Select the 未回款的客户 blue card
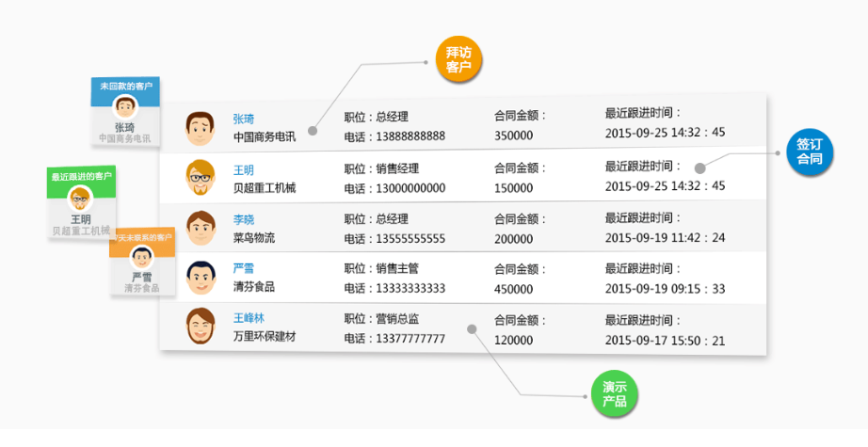This screenshot has width=868, height=447. tap(125, 113)
